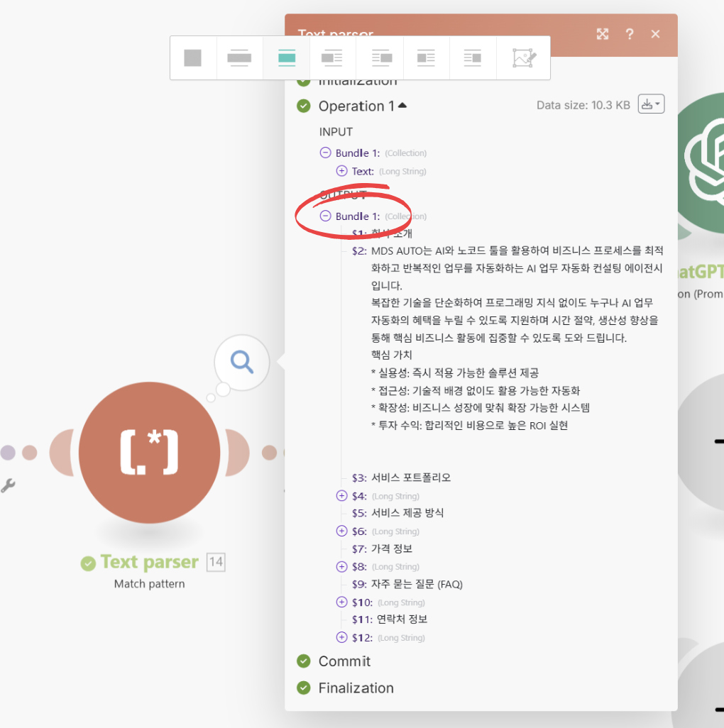The height and width of the screenshot is (728, 724).
Task: Expand the $12 long string
Action: (341, 637)
